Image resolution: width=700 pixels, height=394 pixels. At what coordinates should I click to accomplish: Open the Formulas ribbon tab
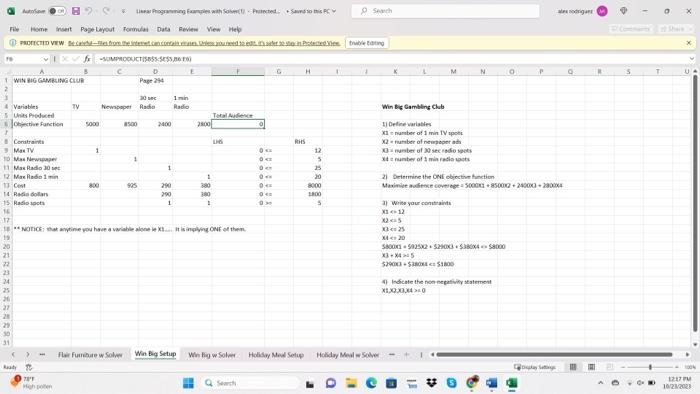[136, 29]
